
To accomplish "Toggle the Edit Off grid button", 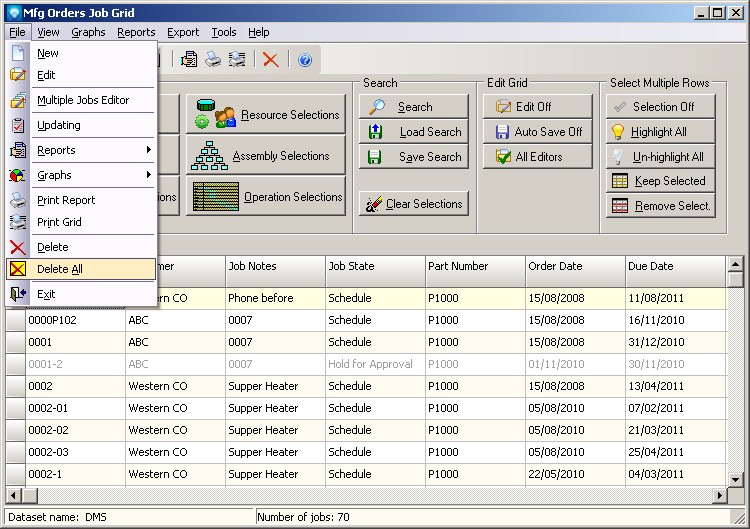I will pos(532,107).
